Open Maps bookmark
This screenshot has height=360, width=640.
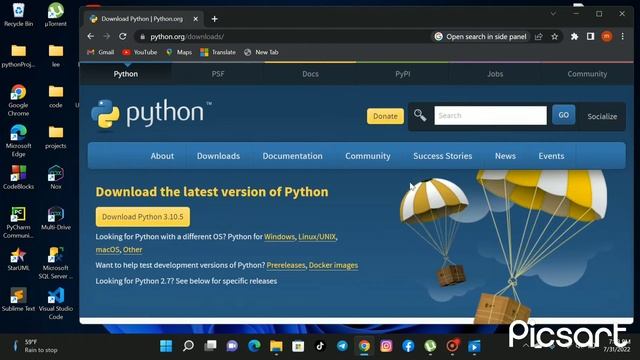pos(179,52)
